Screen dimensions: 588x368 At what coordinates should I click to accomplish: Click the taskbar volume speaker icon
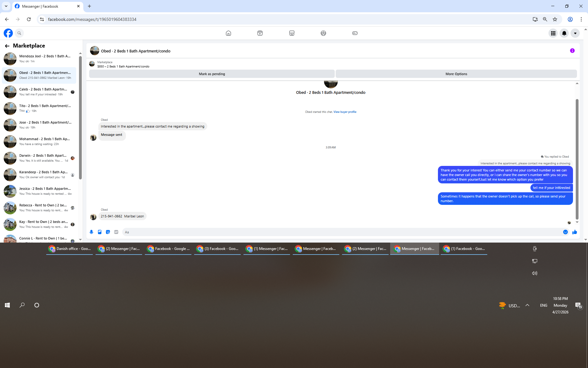point(535,273)
